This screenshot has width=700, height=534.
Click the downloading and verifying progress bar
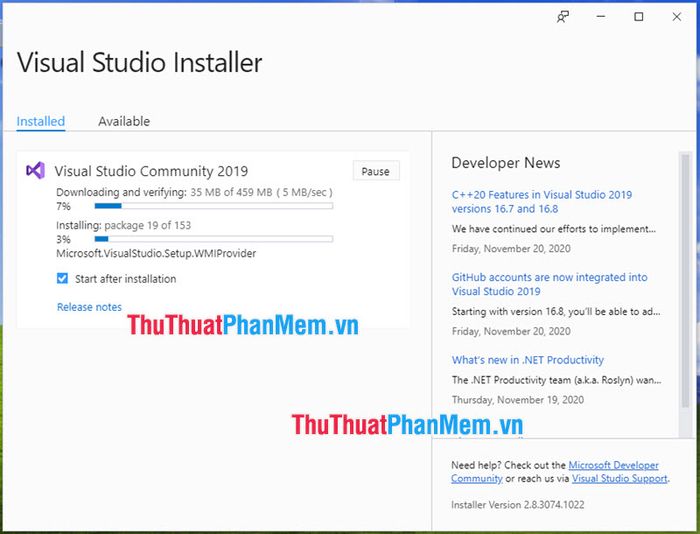coord(214,206)
